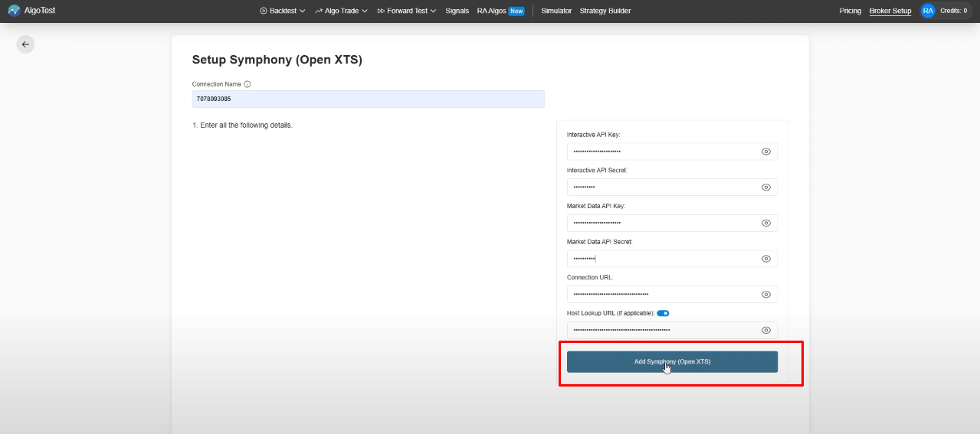
Task: Expand the Forward Test dropdown menu
Action: [x=407, y=11]
